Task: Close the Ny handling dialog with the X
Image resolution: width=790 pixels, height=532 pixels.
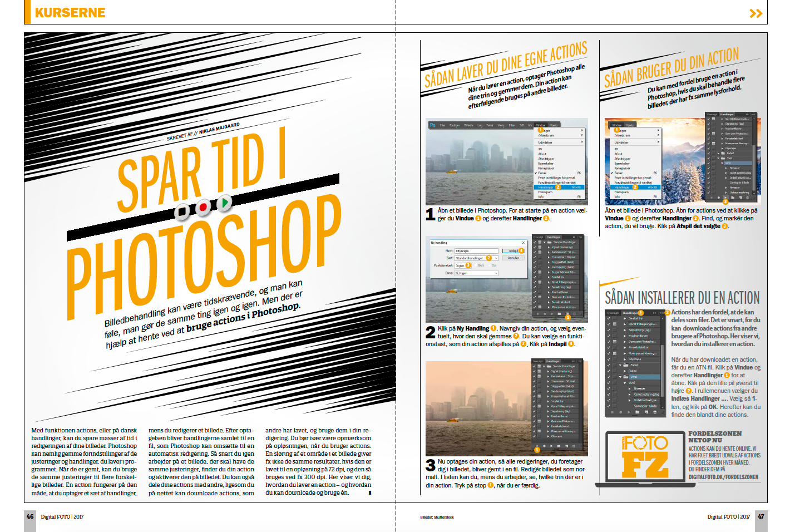Action: [523, 243]
